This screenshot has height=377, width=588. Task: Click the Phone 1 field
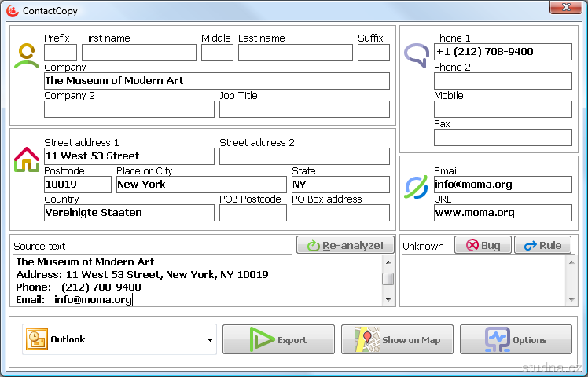(x=503, y=52)
